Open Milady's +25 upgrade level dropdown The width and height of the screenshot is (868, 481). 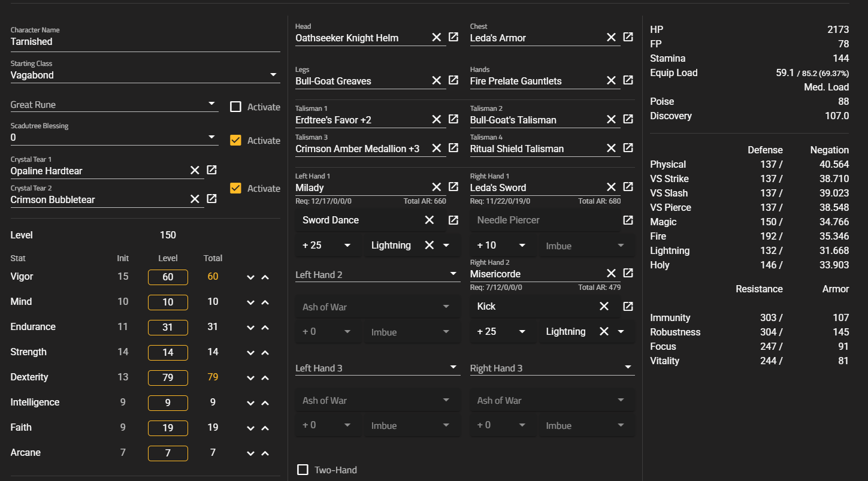click(x=347, y=246)
